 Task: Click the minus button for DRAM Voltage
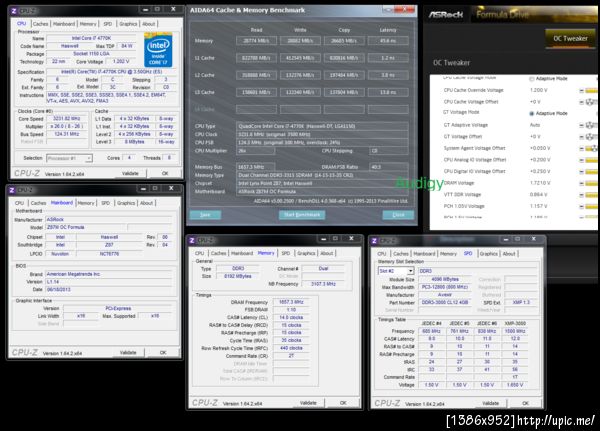[582, 183]
